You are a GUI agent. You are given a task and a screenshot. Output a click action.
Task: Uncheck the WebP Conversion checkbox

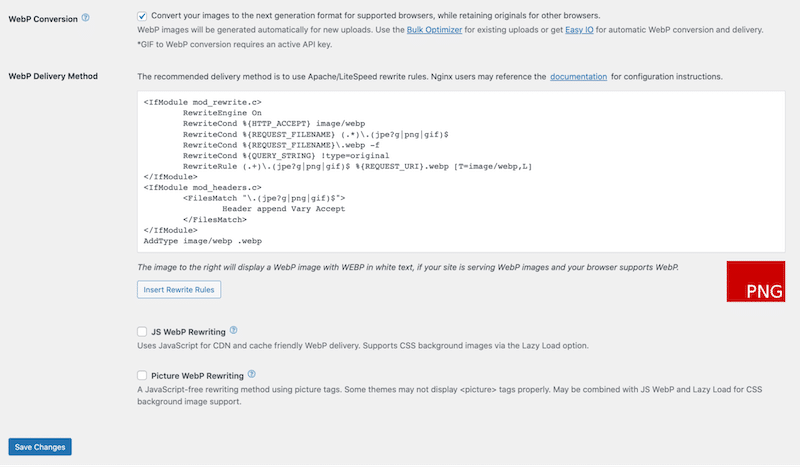point(142,17)
